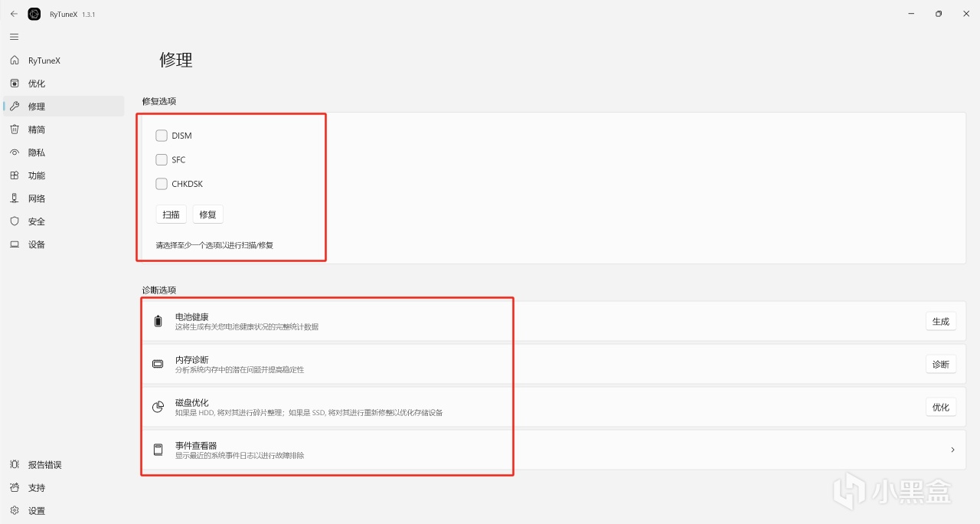
Task: Click 生成 to generate battery report
Action: [941, 322]
